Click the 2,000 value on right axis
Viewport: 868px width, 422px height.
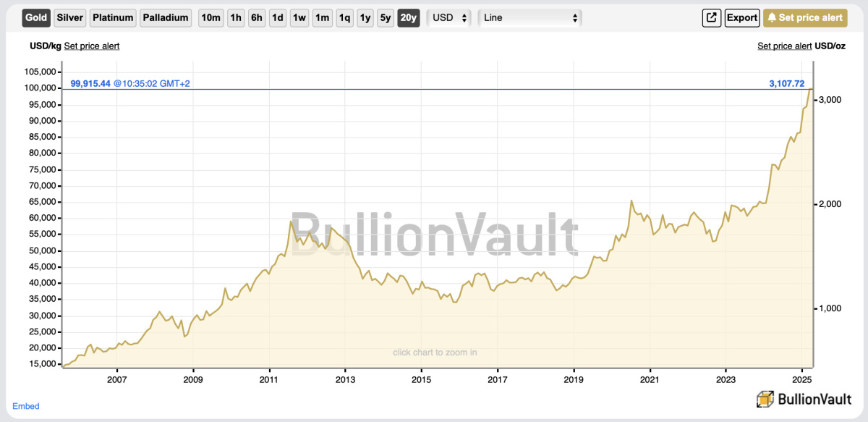(829, 204)
